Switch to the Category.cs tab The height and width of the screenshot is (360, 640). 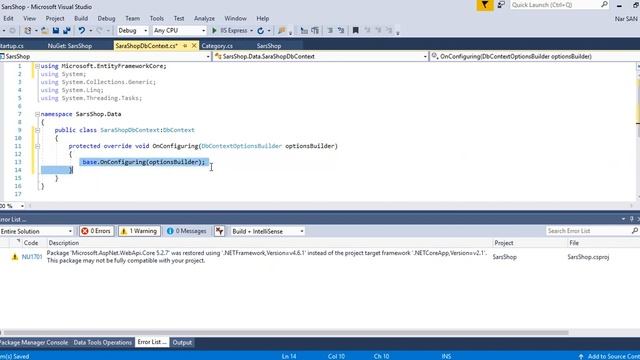point(217,46)
